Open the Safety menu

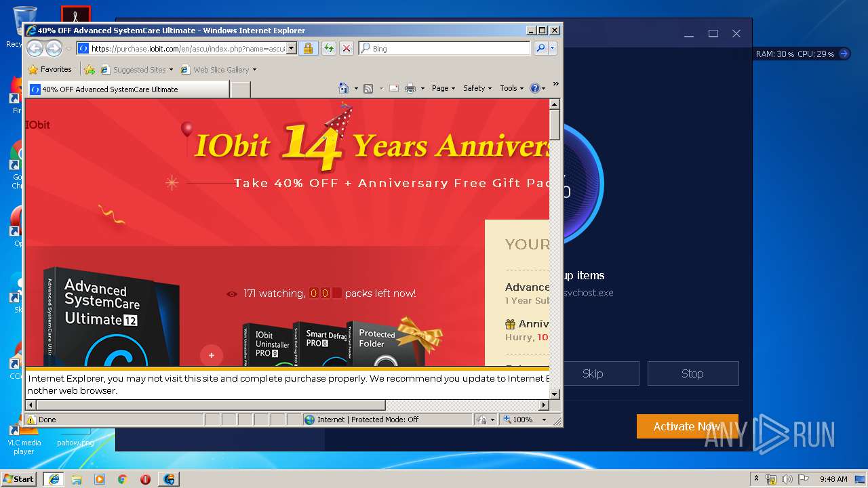477,88
